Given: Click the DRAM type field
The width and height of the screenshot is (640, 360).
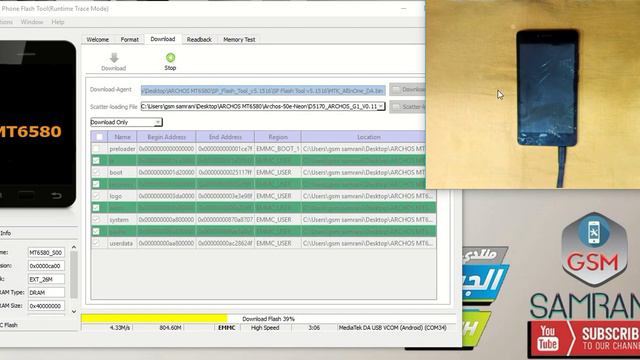Looking at the screenshot, I should click(46, 293).
